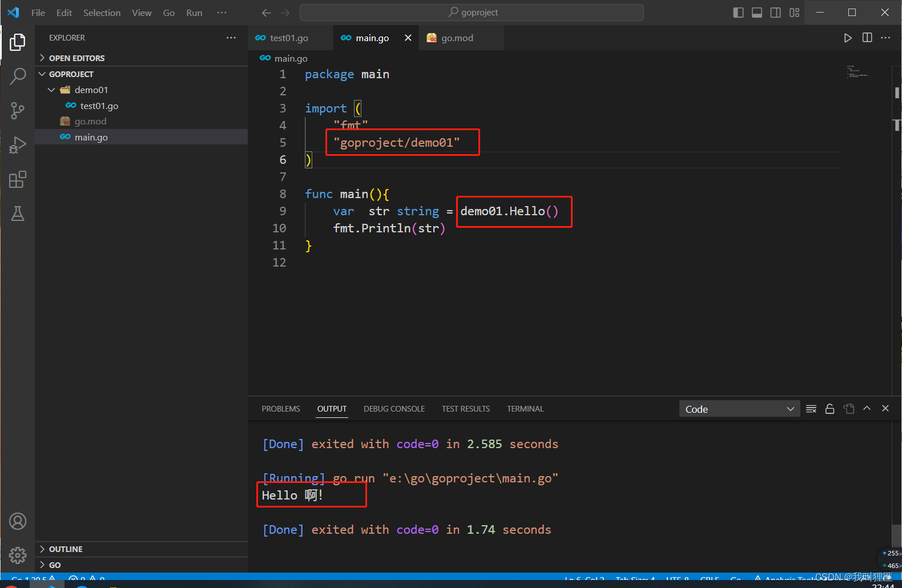Viewport: 902px width, 588px height.
Task: Close the main.go editor tab
Action: 408,38
